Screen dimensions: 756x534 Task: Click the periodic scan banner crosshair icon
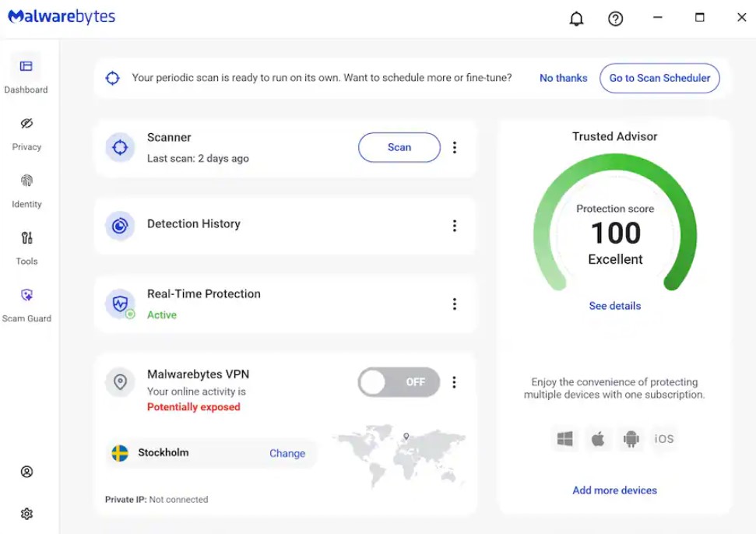click(x=112, y=78)
